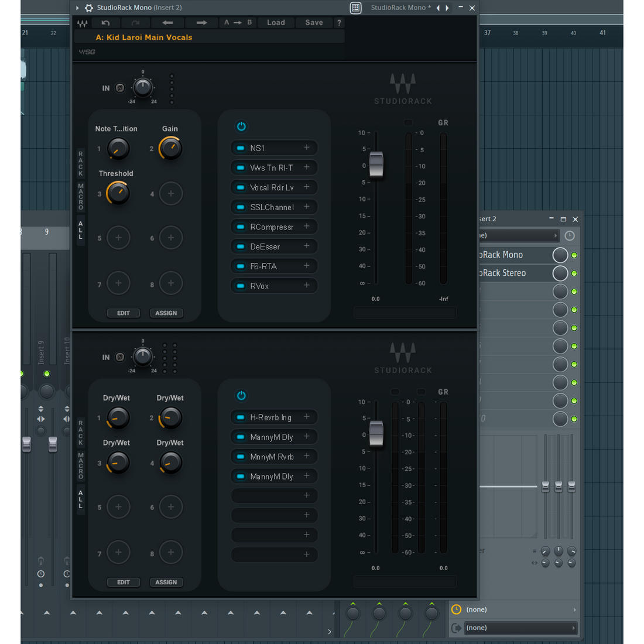Open the first (none) routing dropdown
This screenshot has height=644, width=644.
pos(520,610)
